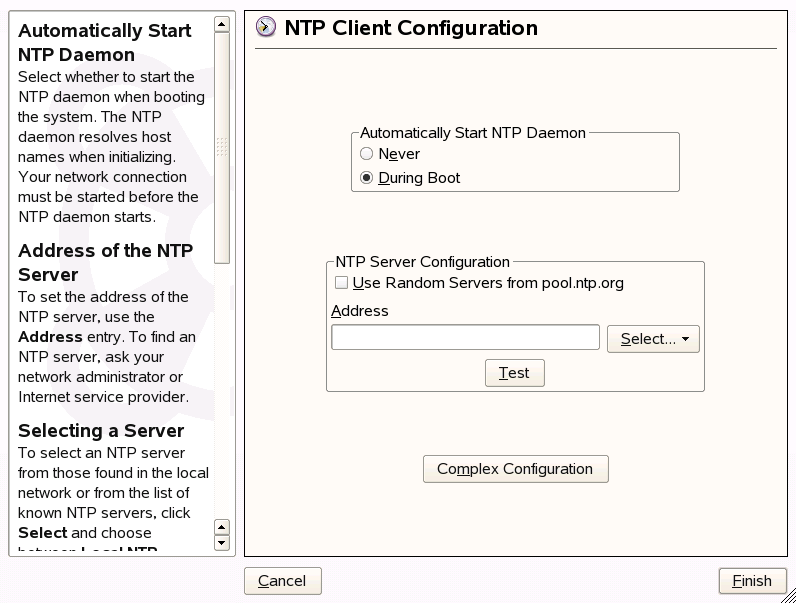Click the NTP Client Configuration title icon
Screen dimensions: 796x603
click(x=266, y=28)
